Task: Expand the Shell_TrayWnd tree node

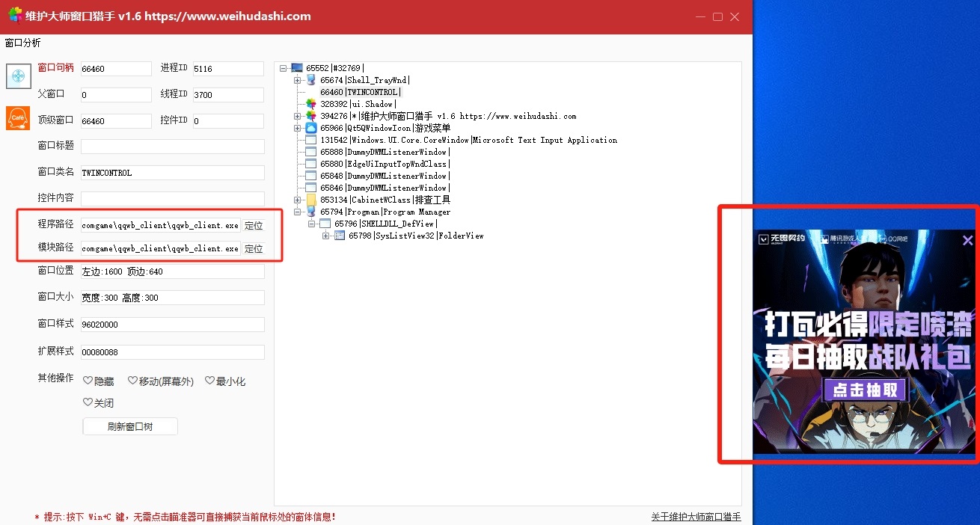Action: click(298, 80)
